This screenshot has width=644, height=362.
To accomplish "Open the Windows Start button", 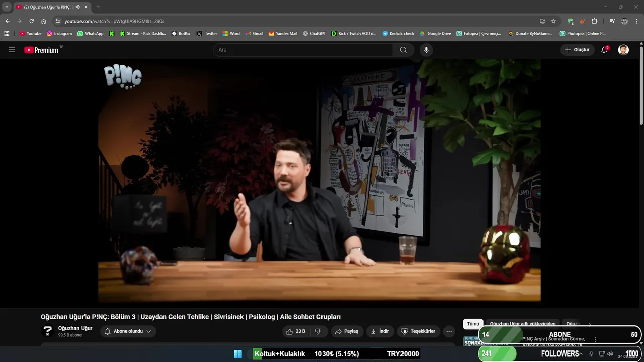I will point(238,354).
